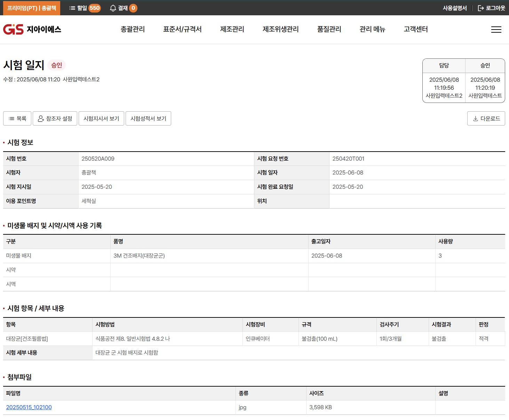Open the 총괄관리 menu

pyautogui.click(x=133, y=29)
